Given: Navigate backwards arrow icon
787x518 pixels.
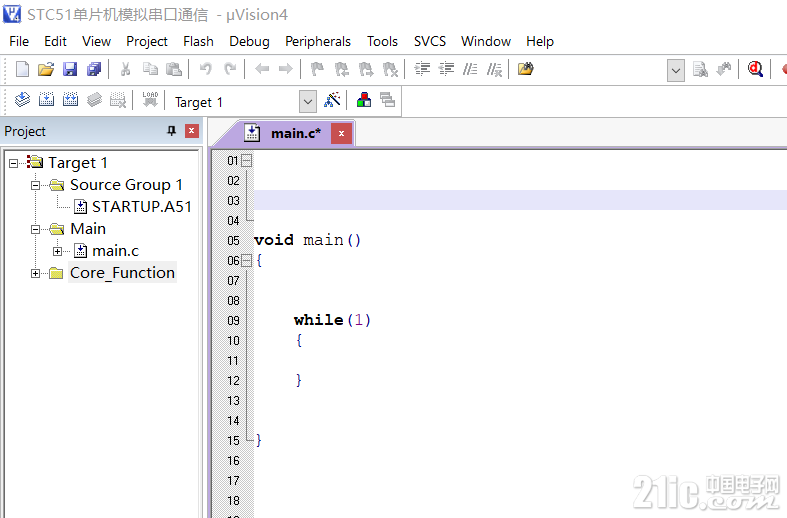Looking at the screenshot, I should coord(262,69).
